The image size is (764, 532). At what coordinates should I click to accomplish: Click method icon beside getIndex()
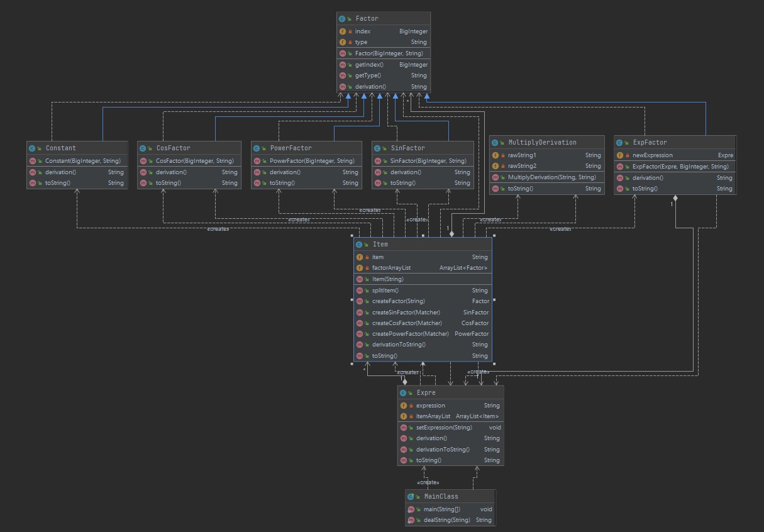pos(343,65)
